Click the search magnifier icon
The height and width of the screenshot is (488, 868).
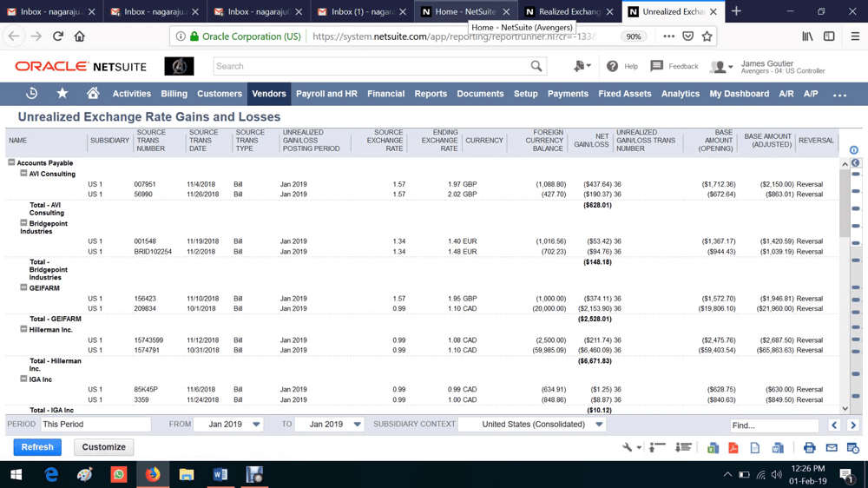536,66
